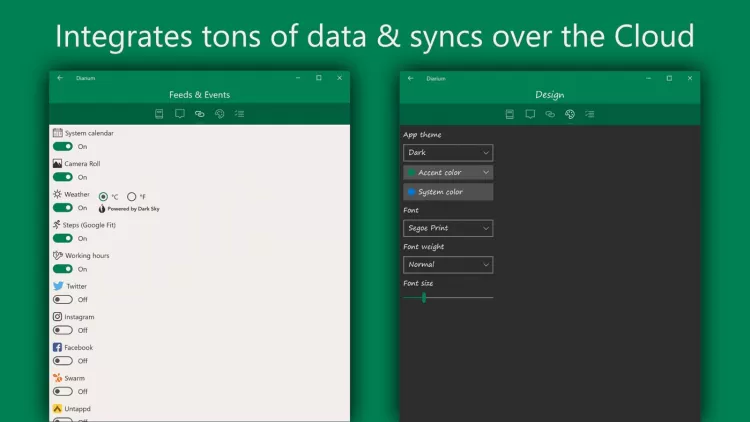Open comment bubble tab in Design window

point(530,114)
